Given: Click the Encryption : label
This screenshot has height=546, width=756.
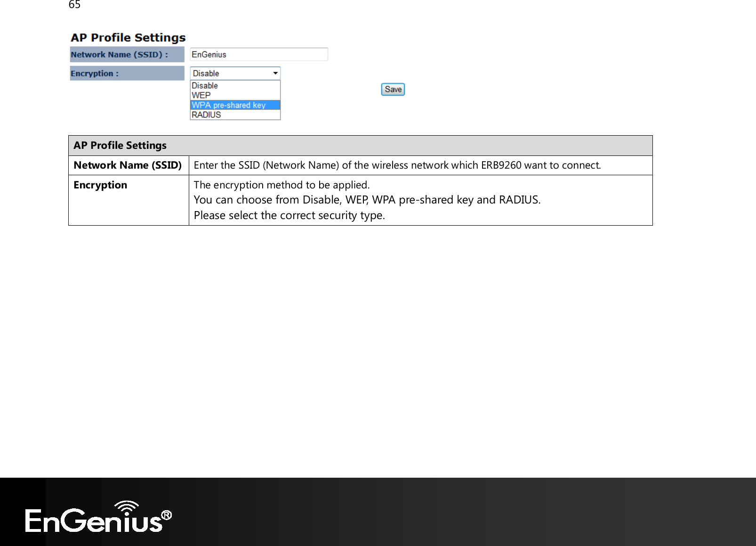Looking at the screenshot, I should coord(127,73).
